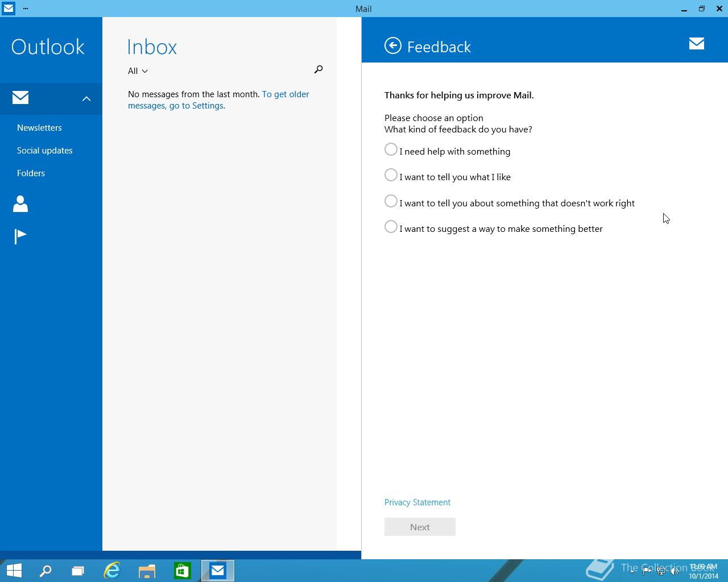Open the taskbar date and time
The image size is (728, 582).
coord(704,571)
